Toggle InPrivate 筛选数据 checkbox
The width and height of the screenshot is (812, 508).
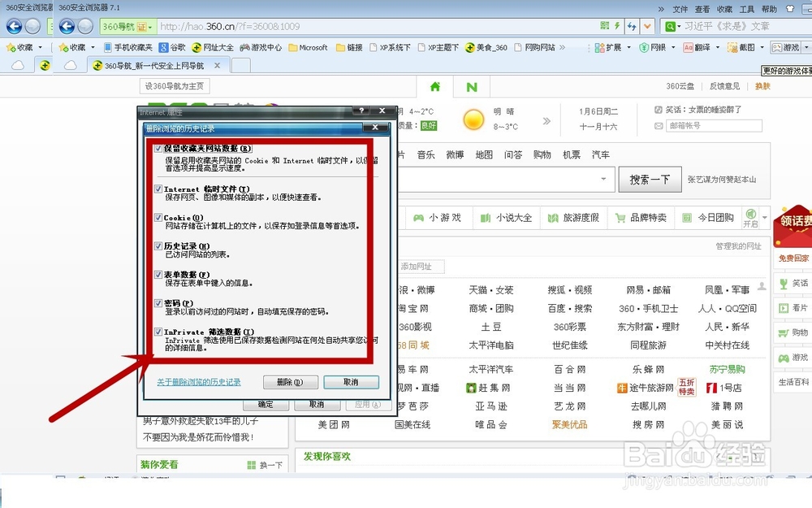click(x=158, y=332)
